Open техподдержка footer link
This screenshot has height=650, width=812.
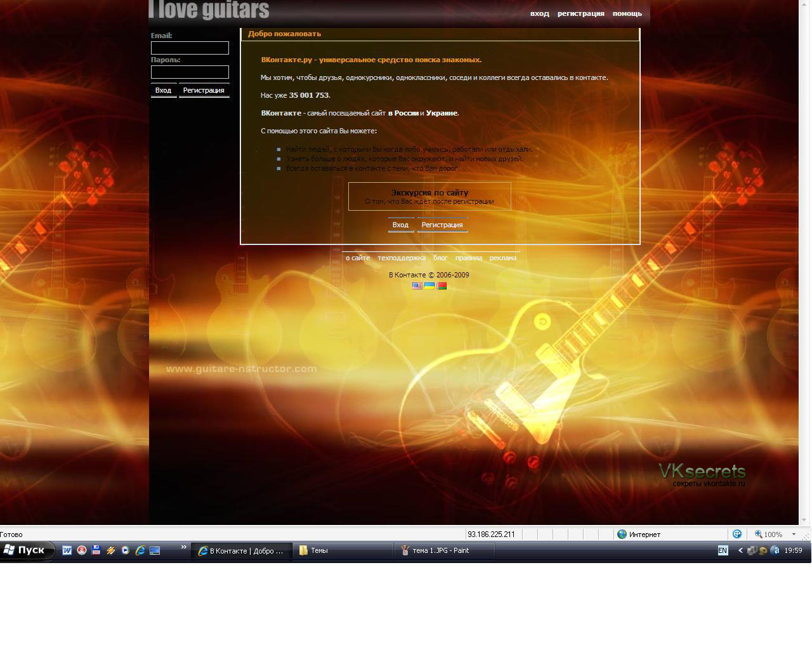(402, 258)
